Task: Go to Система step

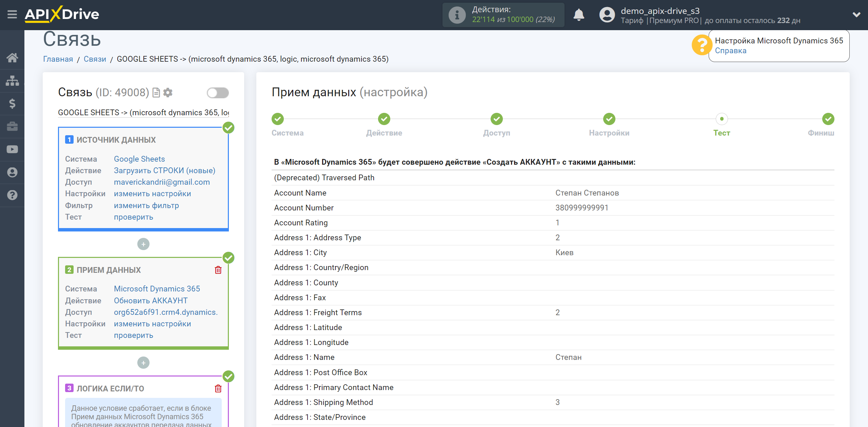Action: click(x=278, y=119)
